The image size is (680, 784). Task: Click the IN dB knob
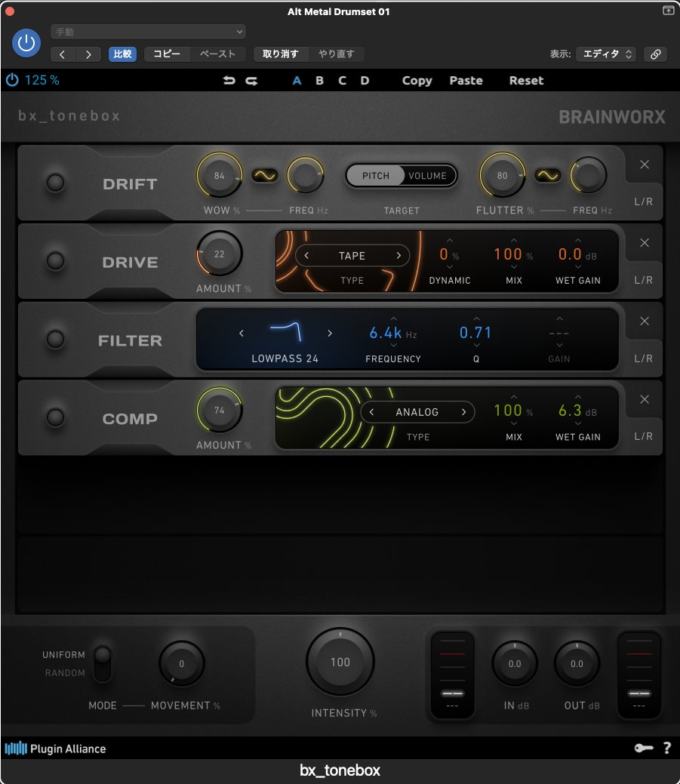tap(515, 663)
